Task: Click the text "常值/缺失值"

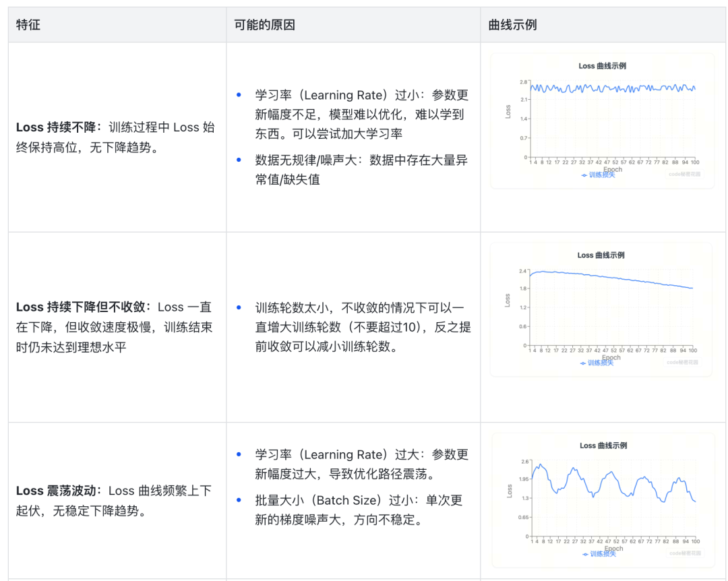Action: [x=287, y=180]
